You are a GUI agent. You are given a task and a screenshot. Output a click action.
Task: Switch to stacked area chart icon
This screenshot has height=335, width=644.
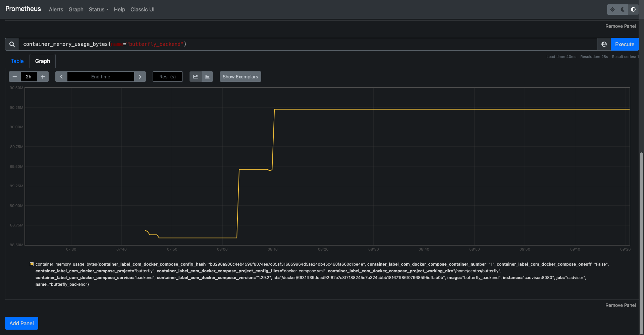[207, 77]
